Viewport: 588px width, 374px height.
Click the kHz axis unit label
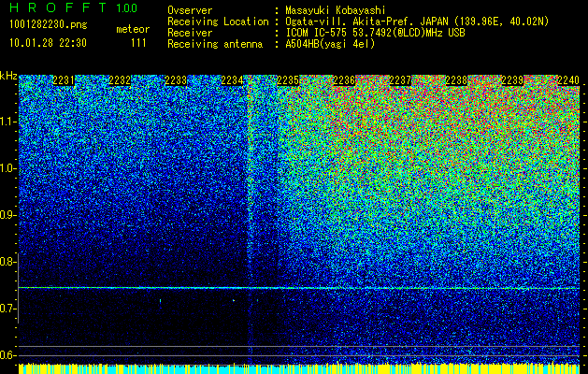tap(8, 76)
